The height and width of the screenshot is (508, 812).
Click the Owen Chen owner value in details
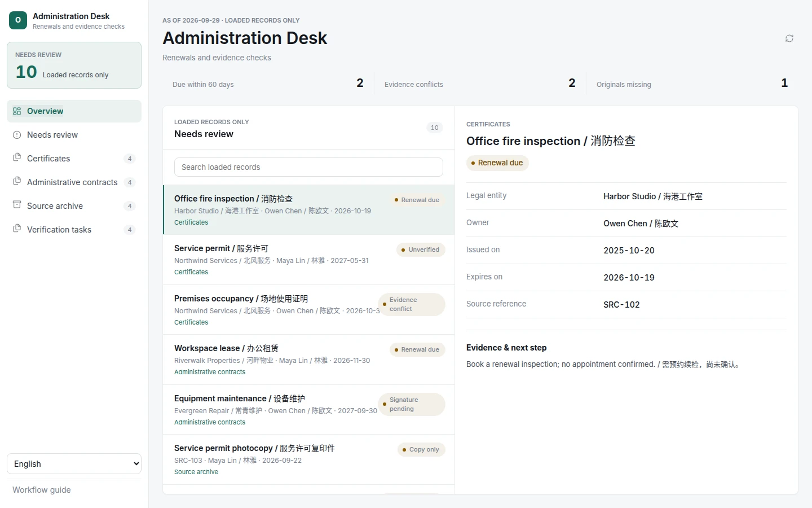point(641,224)
